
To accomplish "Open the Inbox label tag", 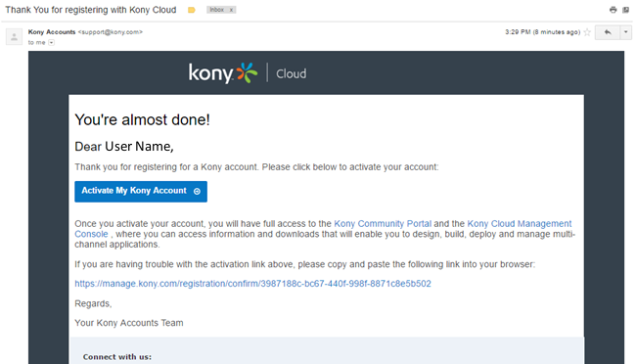I will click(217, 10).
